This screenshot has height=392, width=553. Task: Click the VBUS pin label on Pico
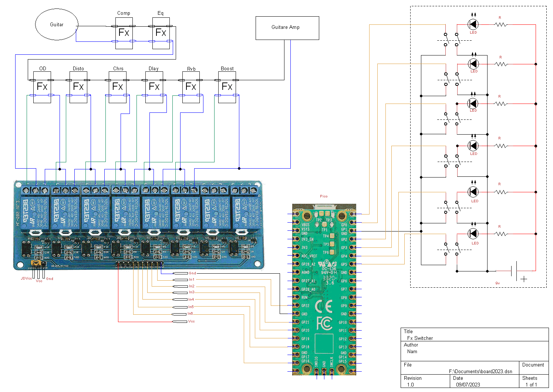click(x=306, y=224)
